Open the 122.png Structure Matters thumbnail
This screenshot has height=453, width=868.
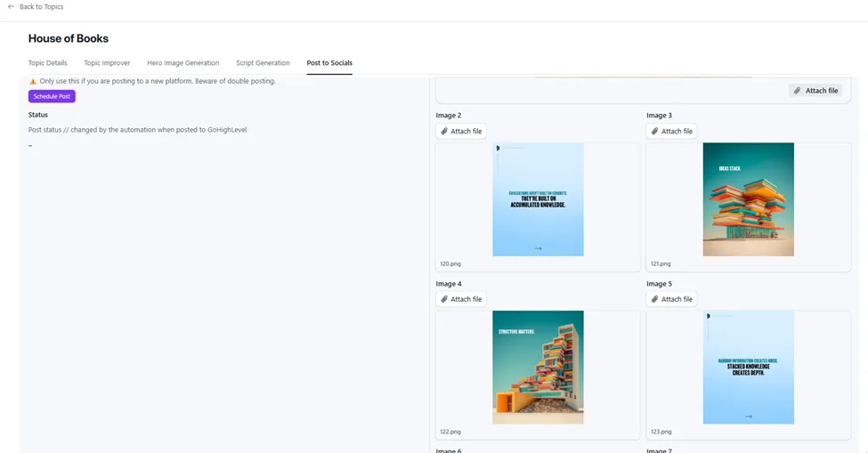[538, 368]
